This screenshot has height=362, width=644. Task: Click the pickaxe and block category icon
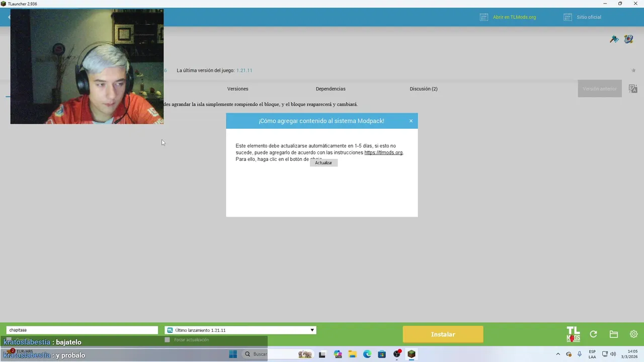614,39
